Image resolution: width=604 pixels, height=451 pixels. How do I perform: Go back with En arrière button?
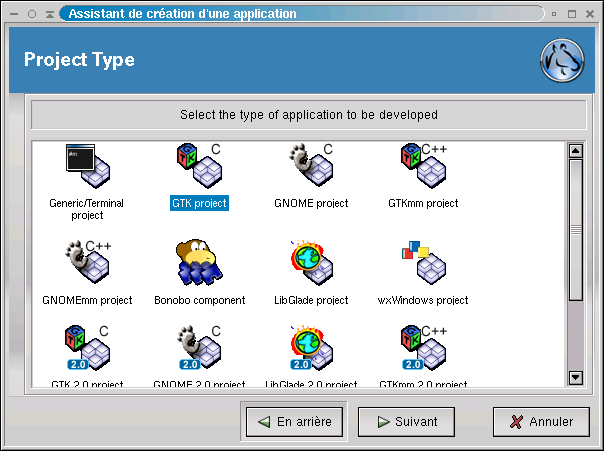point(295,422)
